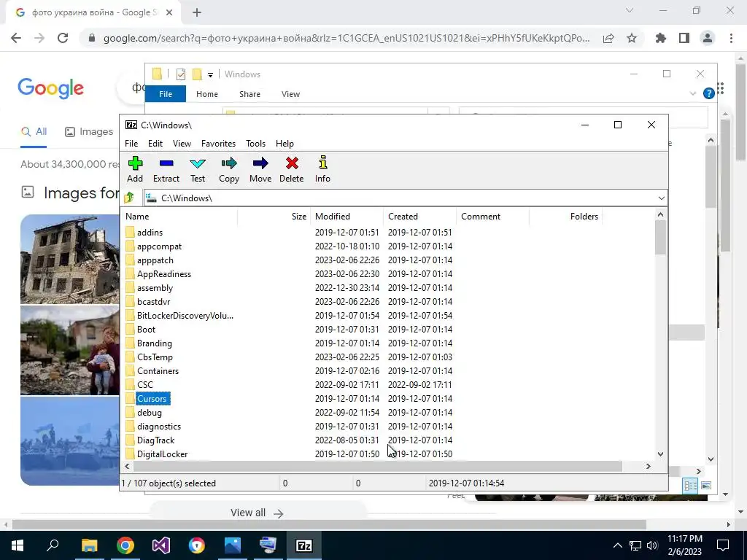The image size is (747, 560).
Task: Select the bcastdvr folder
Action: pos(153,301)
